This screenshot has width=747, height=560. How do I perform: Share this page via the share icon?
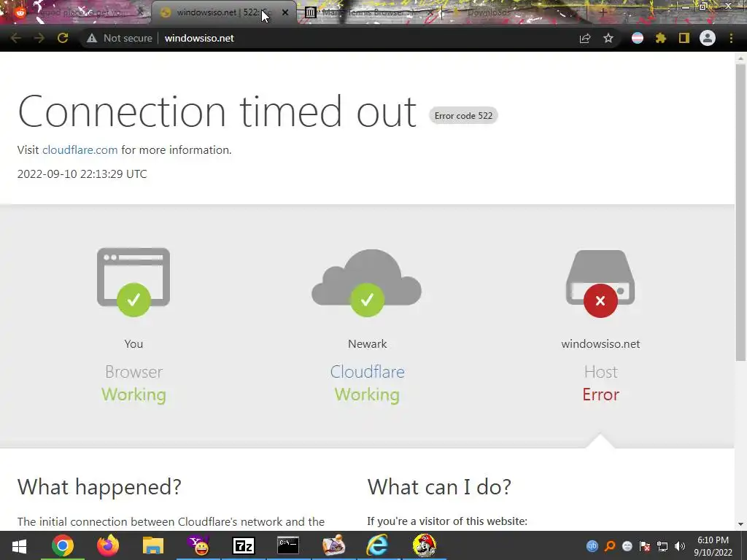[x=585, y=38]
